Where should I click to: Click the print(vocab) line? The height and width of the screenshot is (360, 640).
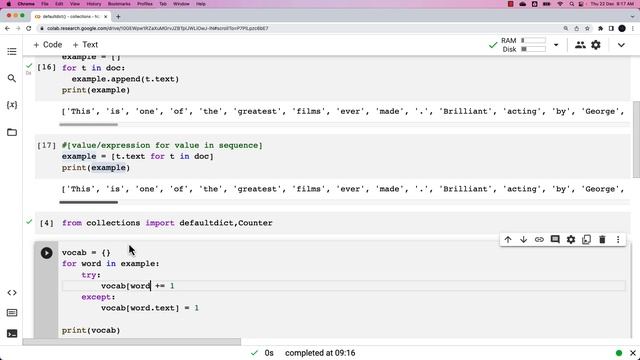click(x=91, y=330)
